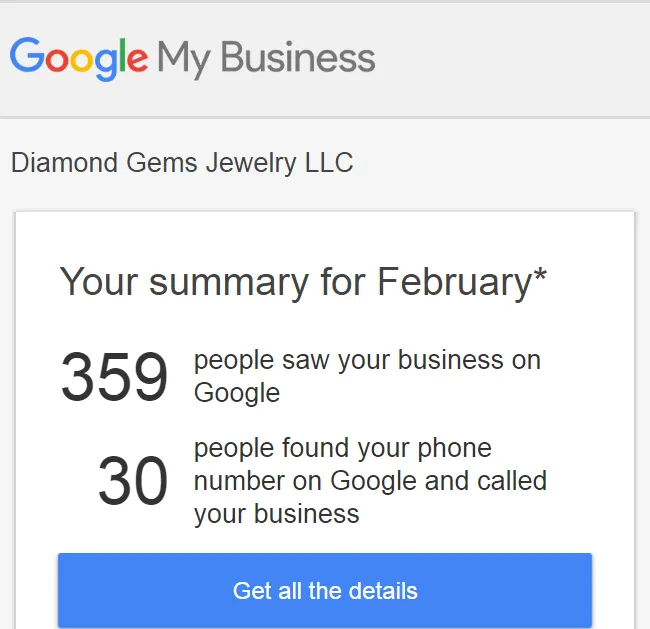
Task: Select the 'My Business' header text
Action: click(x=266, y=58)
